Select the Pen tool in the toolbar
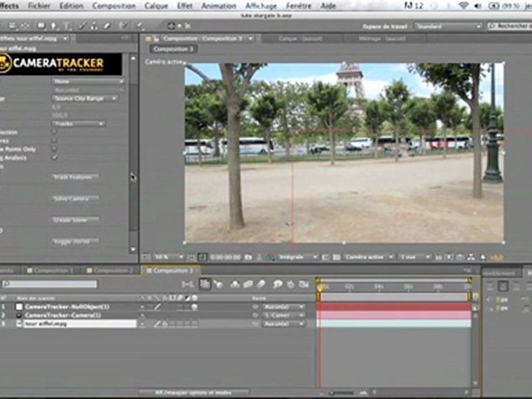Screen dimensions: 532x399 pos(53,26)
